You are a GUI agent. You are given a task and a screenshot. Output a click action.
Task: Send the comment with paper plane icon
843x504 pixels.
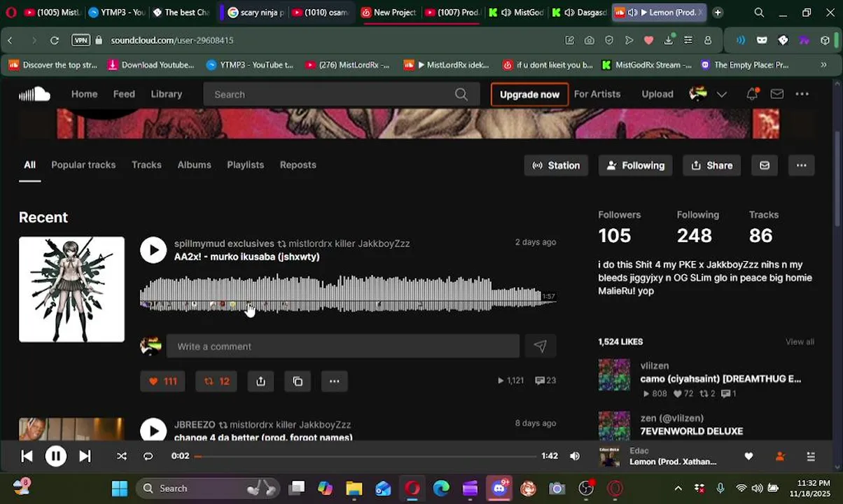click(x=540, y=346)
